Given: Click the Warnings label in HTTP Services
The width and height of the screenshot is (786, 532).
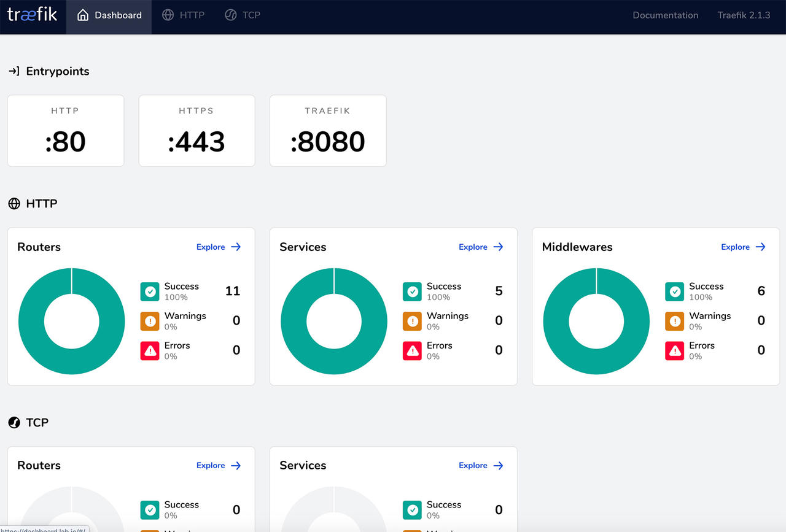Looking at the screenshot, I should pos(448,316).
